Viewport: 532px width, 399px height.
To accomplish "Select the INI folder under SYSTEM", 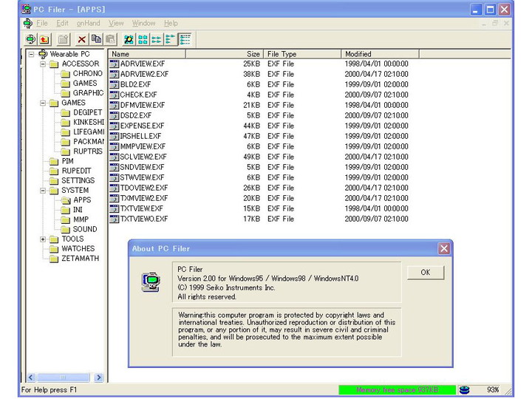I will click(x=78, y=210).
